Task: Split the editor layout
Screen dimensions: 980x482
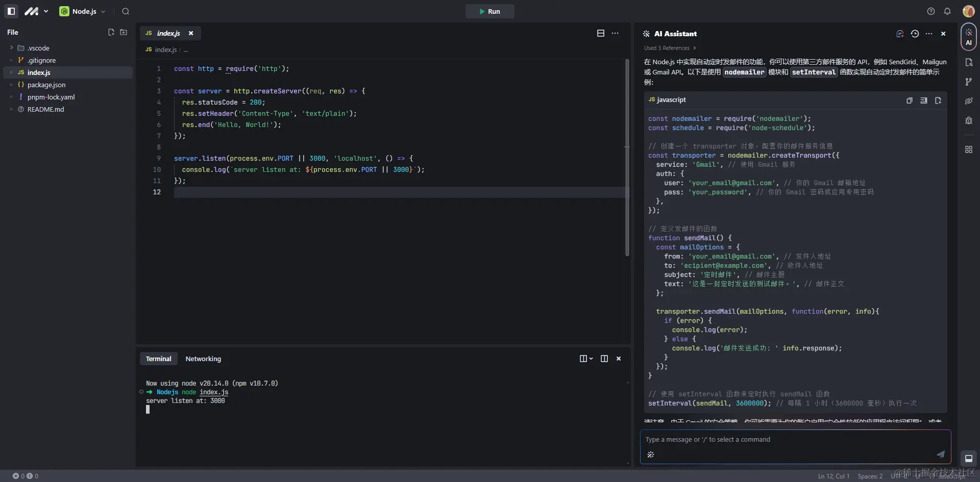Action: 601,33
